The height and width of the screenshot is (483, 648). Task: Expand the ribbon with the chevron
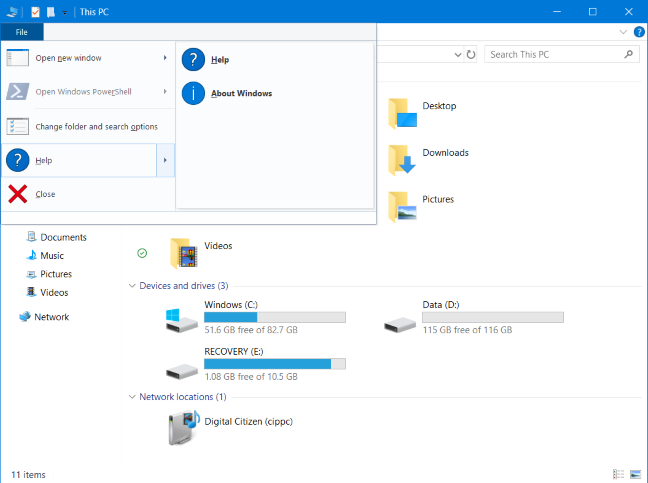pos(623,32)
